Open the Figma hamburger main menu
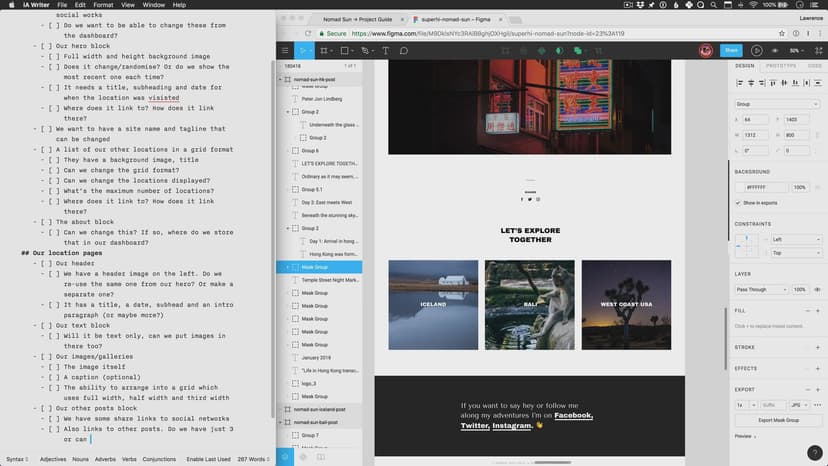 click(x=286, y=50)
